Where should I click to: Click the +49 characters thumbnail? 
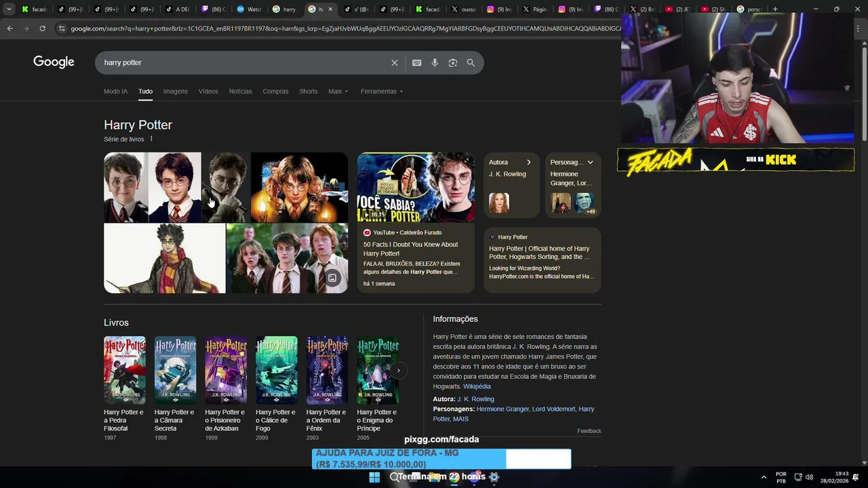pyautogui.click(x=584, y=203)
